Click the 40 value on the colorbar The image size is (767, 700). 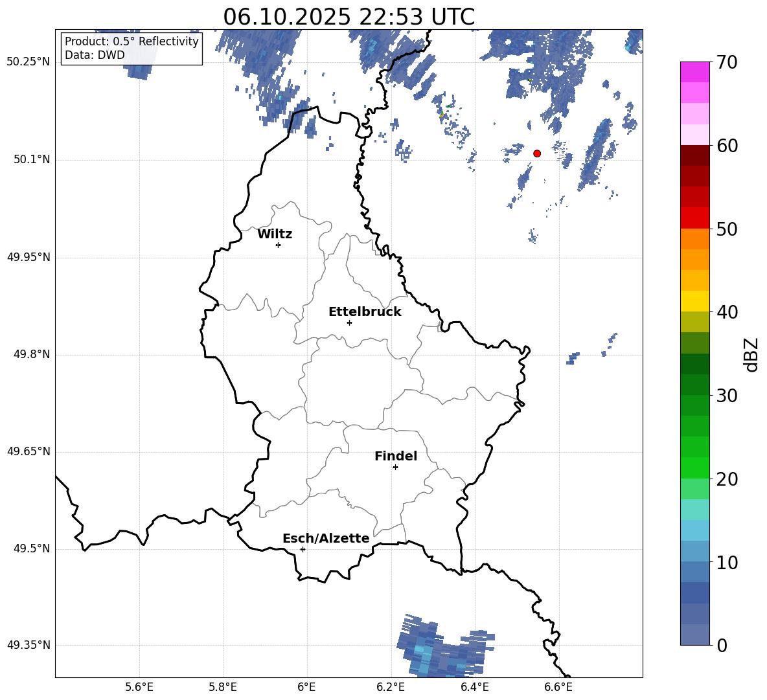727,312
